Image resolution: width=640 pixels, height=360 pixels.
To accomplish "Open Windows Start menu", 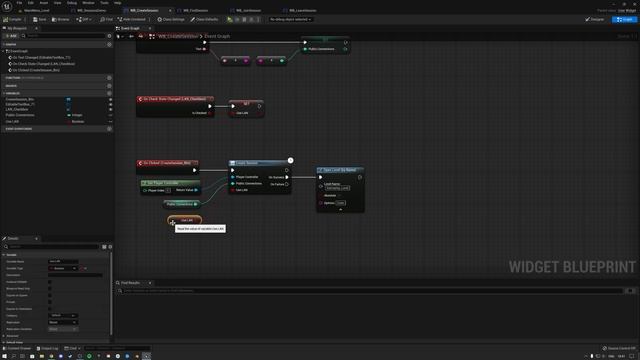I will click(x=4, y=356).
